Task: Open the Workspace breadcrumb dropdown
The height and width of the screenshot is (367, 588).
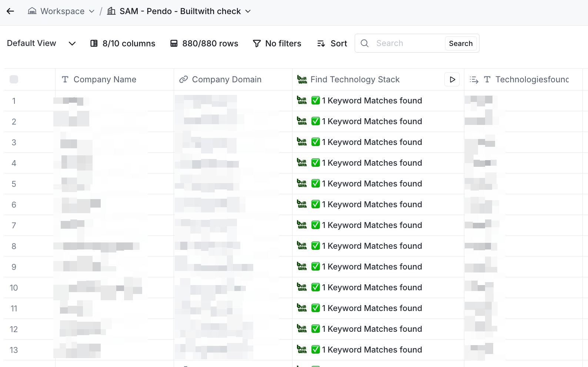Action: click(61, 11)
